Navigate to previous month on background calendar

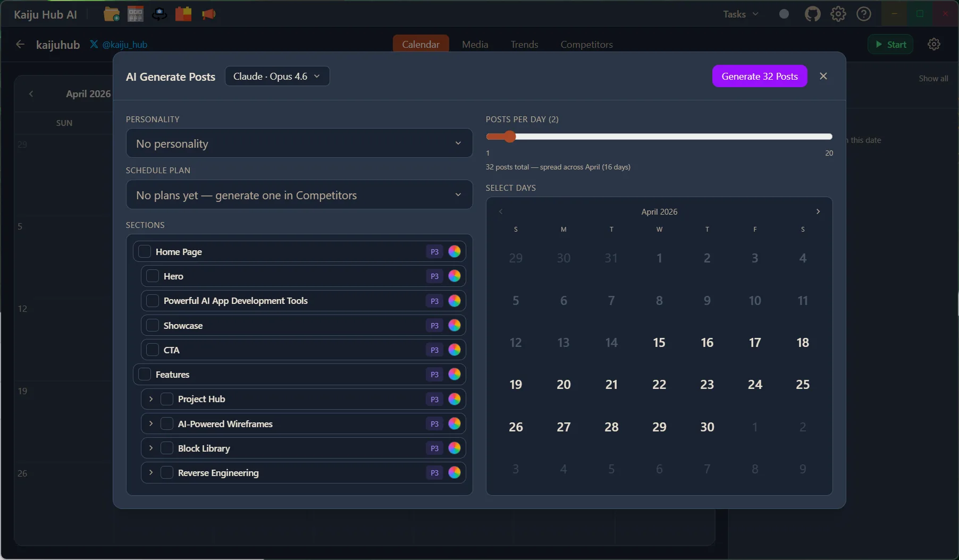coord(31,94)
